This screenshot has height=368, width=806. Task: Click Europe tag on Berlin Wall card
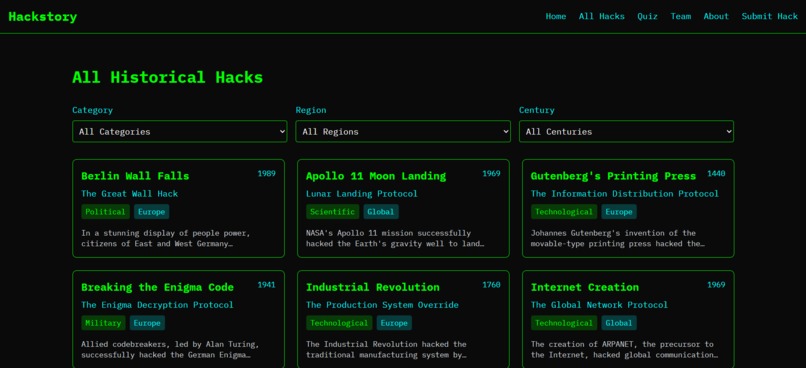pyautogui.click(x=152, y=212)
